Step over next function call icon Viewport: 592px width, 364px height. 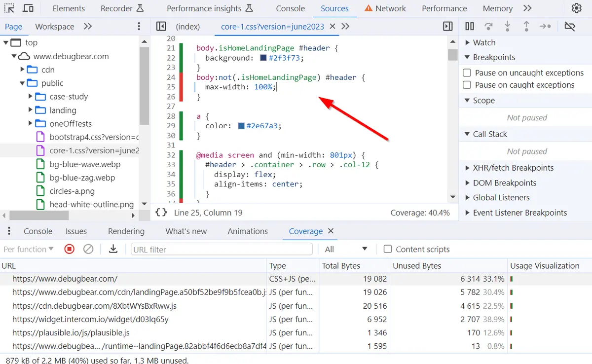(488, 27)
